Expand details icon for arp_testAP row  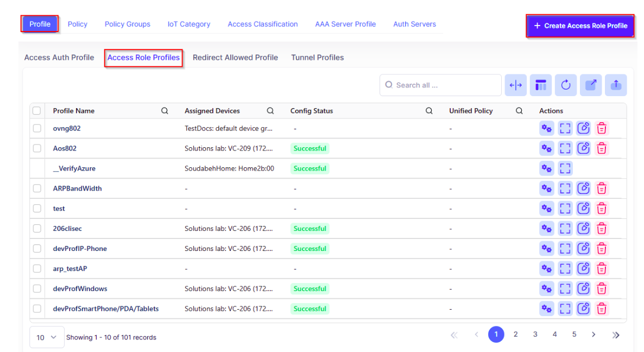565,269
